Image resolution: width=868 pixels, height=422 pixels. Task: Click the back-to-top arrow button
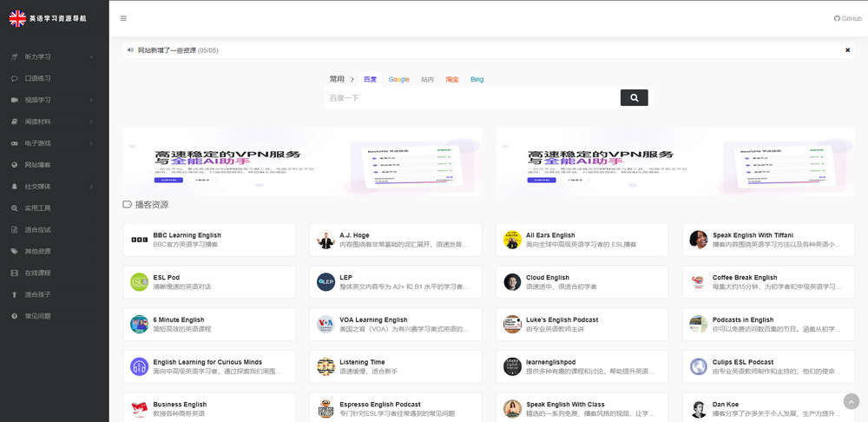pyautogui.click(x=852, y=401)
